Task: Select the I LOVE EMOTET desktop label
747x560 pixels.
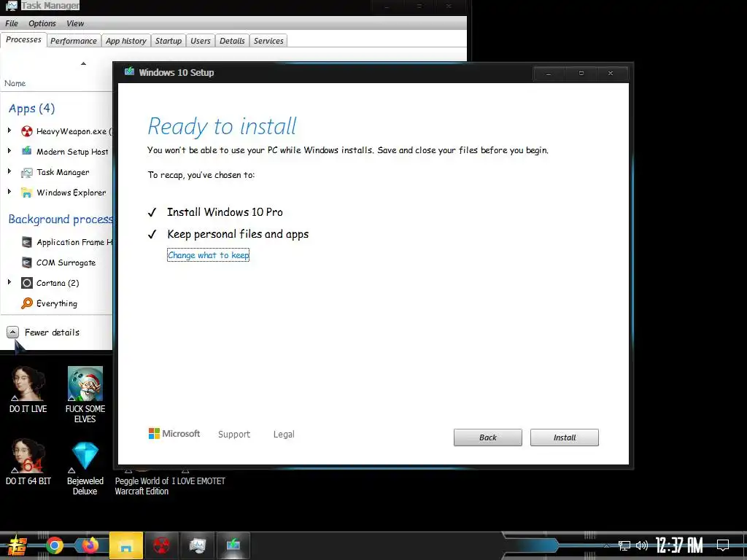Action: 198,481
